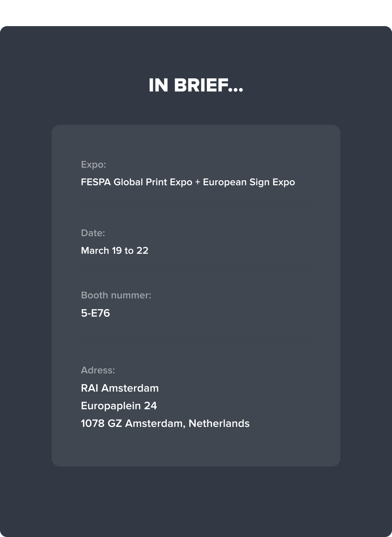Click the European Sign Expo text
This screenshot has height=537, width=392.
[249, 182]
